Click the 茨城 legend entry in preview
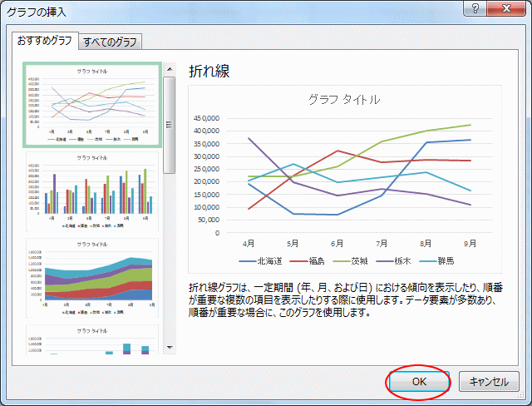The width and height of the screenshot is (532, 406). (351, 261)
